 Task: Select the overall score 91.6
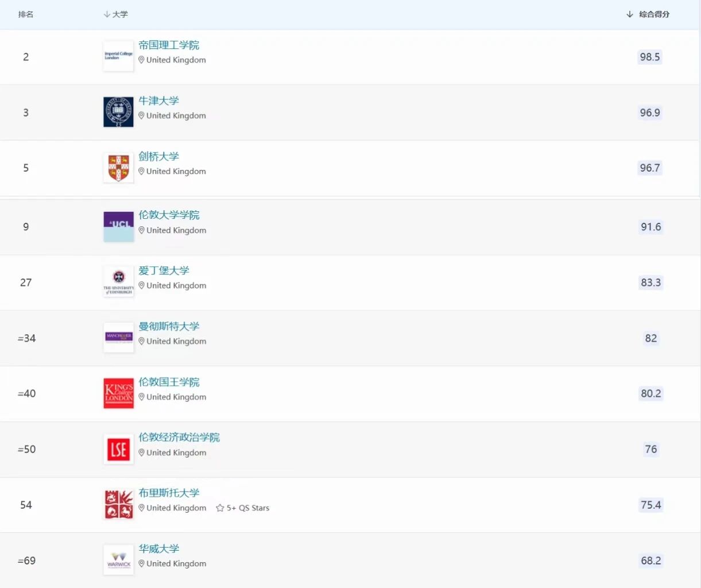click(x=651, y=227)
